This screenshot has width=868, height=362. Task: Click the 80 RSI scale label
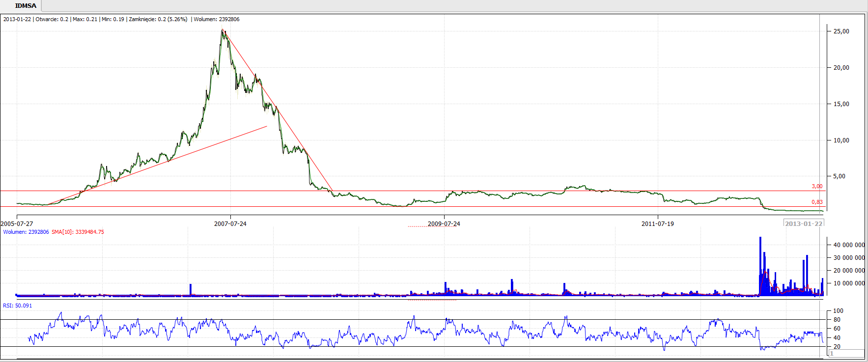point(837,319)
